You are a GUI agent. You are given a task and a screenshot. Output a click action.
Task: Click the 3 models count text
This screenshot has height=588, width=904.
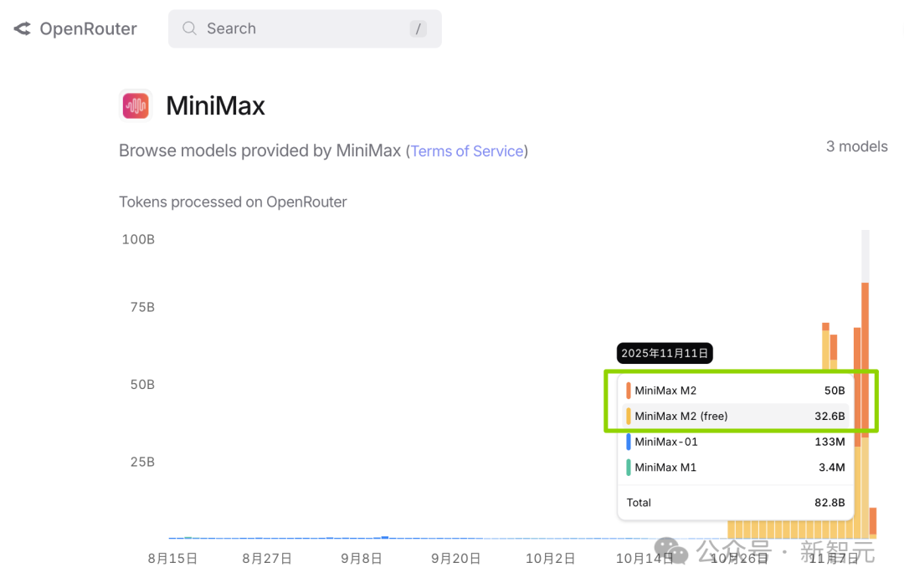[x=857, y=146]
